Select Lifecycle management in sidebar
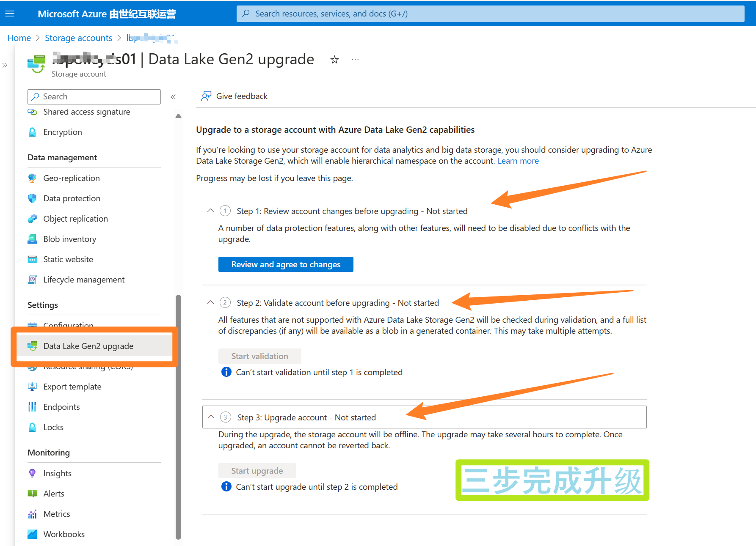Screen dimensions: 756x546 (x=83, y=280)
